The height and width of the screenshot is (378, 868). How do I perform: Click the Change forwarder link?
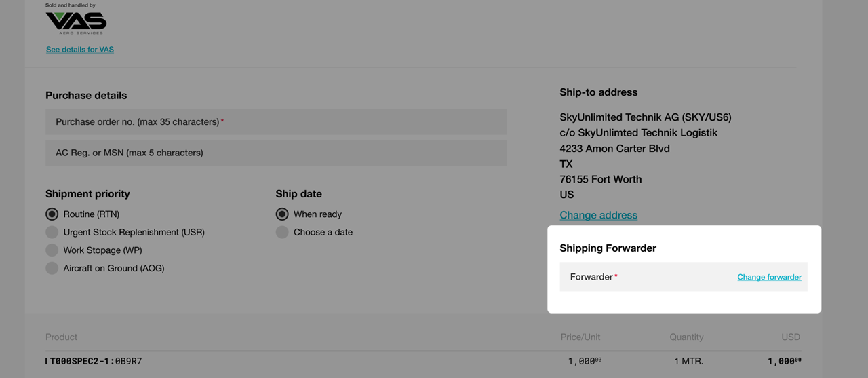point(769,277)
